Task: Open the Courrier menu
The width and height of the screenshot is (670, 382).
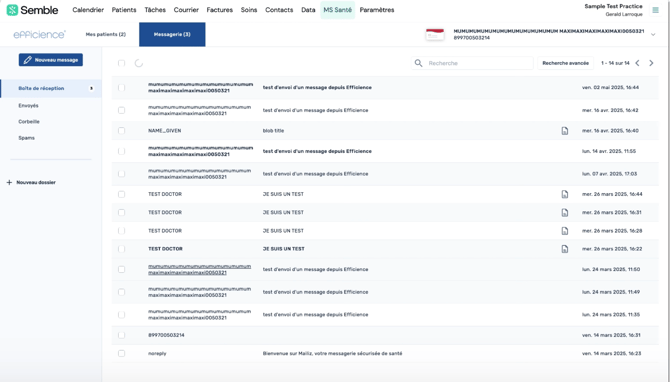Action: click(x=186, y=10)
